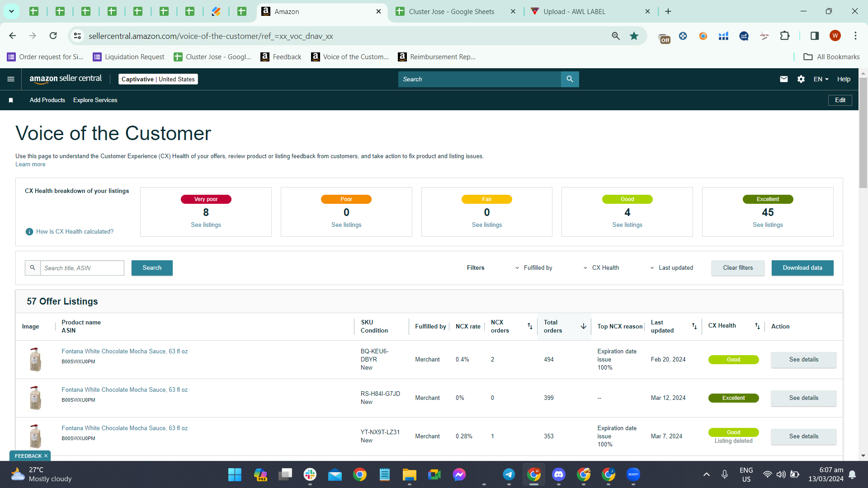Expand the Fulfilled by filter dropdown
This screenshot has width=868, height=488.
tap(534, 268)
